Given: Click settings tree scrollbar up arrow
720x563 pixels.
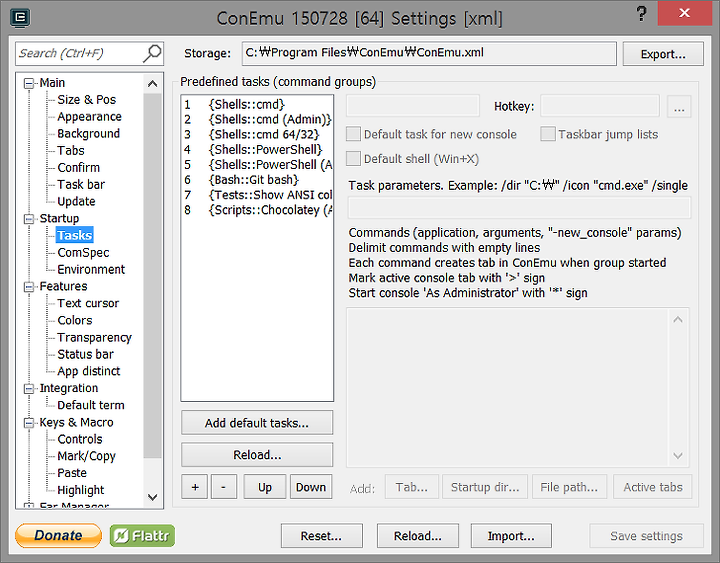Looking at the screenshot, I should pyautogui.click(x=152, y=84).
